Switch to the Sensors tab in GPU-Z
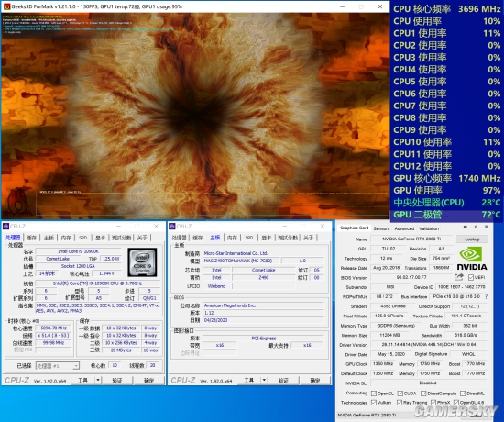The image size is (504, 422). 381,228
